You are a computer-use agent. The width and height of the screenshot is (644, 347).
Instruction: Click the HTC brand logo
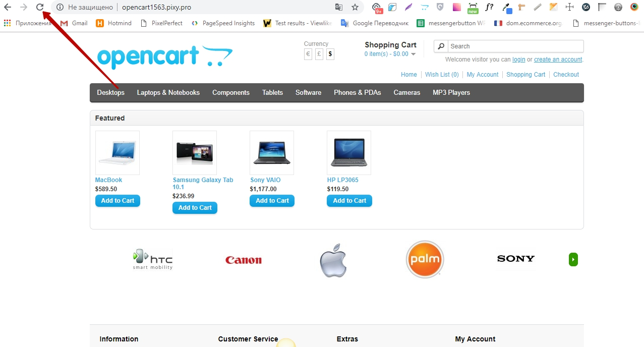pos(153,259)
